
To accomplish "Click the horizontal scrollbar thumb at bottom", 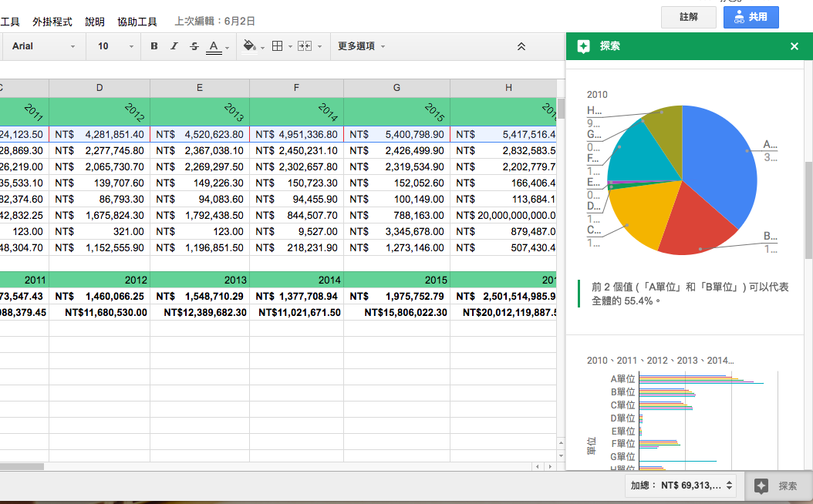I will point(22,466).
